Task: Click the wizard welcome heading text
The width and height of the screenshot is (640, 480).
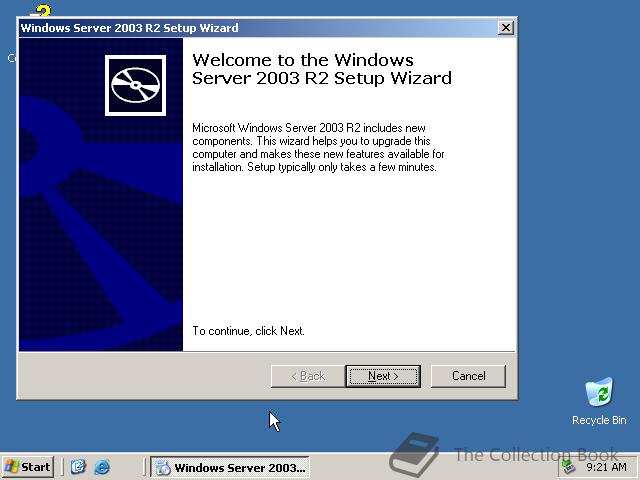Action: point(322,69)
